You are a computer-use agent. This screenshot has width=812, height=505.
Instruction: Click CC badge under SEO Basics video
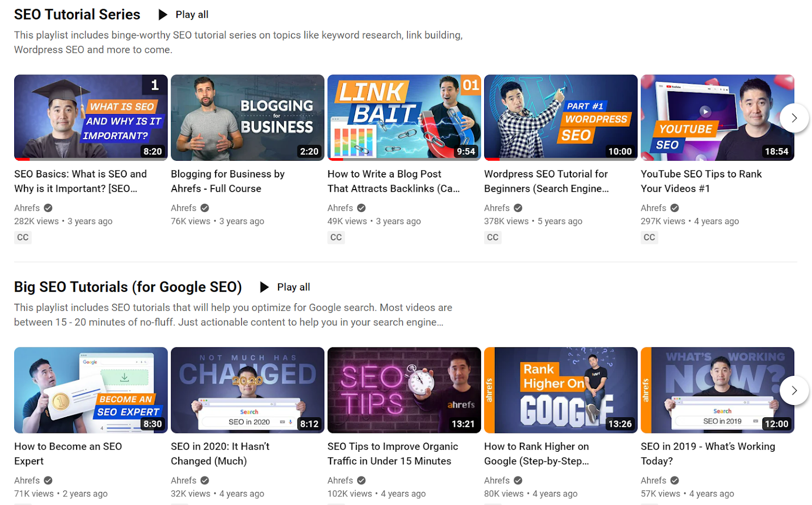[23, 237]
